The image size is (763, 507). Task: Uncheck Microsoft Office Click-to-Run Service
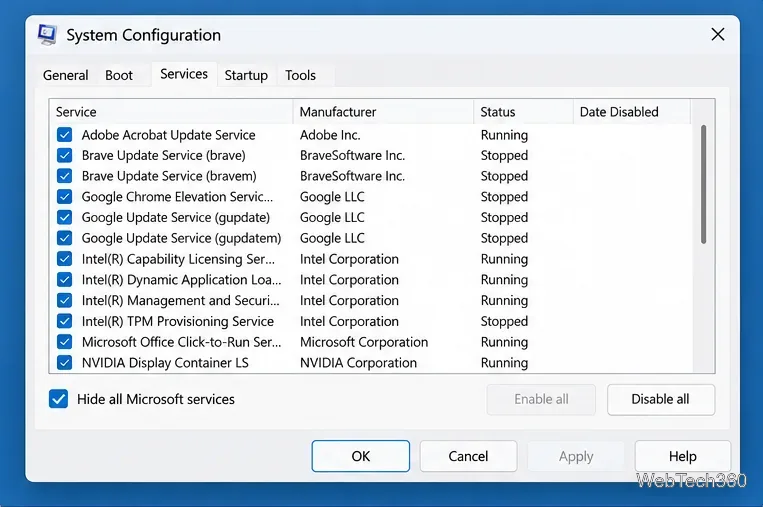(64, 342)
